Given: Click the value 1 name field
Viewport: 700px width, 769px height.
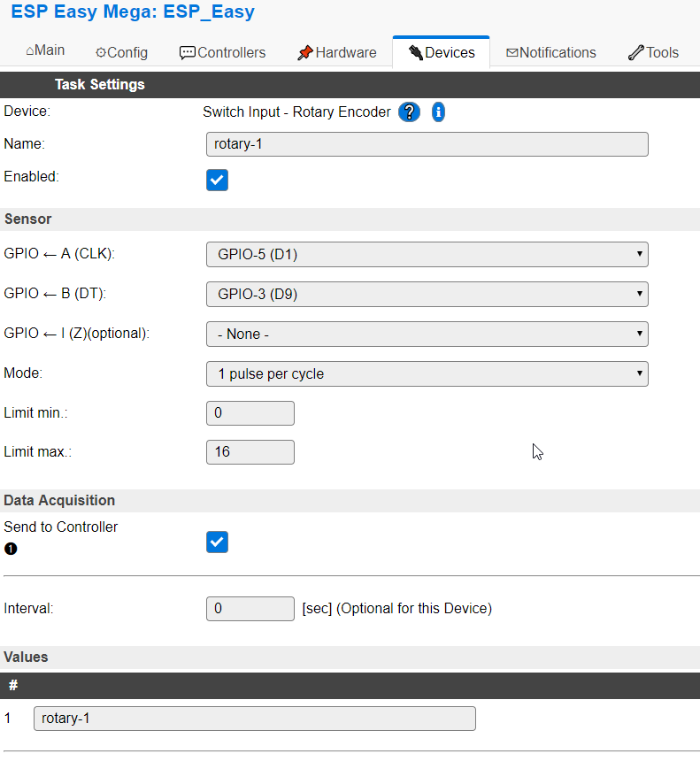Looking at the screenshot, I should (255, 719).
